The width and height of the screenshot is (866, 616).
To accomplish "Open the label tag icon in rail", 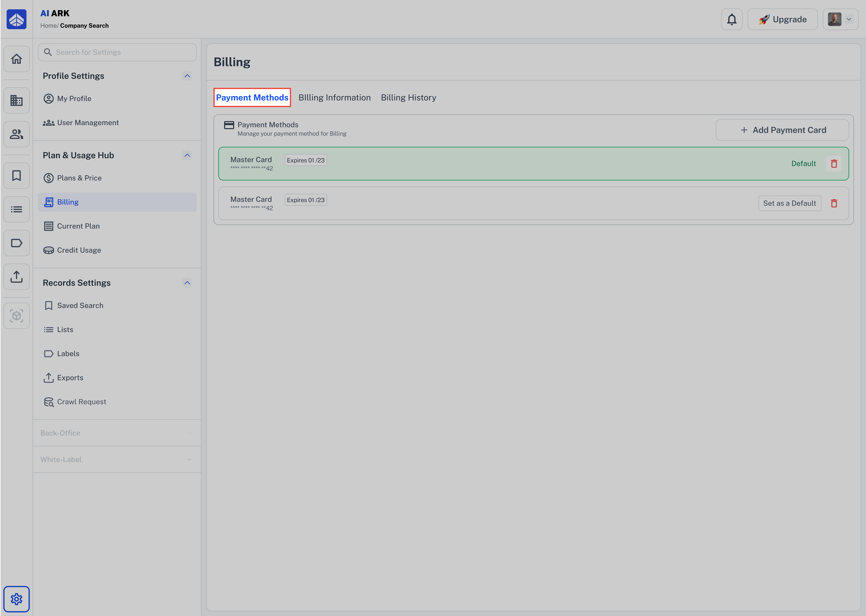I will pyautogui.click(x=16, y=243).
